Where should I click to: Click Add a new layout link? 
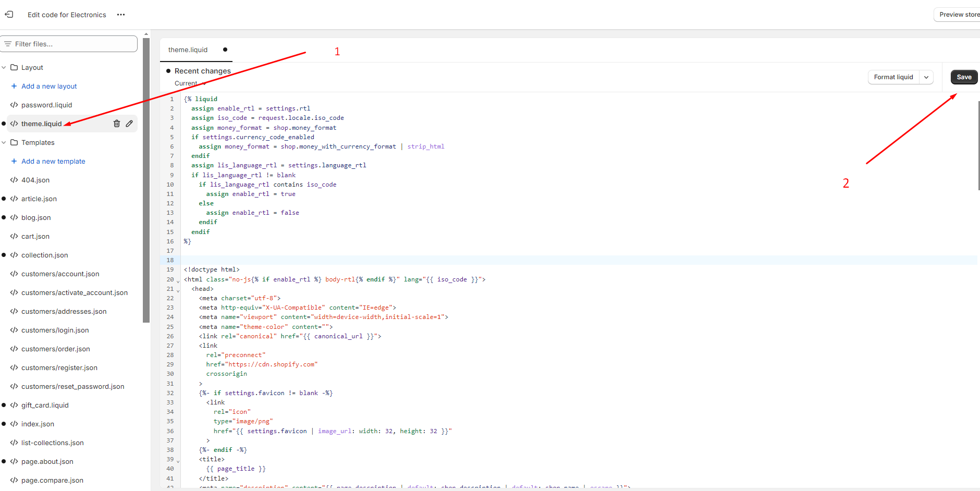[x=49, y=86]
